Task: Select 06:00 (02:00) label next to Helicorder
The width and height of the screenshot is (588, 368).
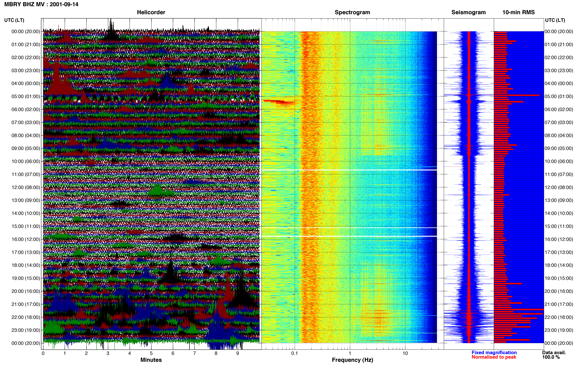Action: [26, 109]
